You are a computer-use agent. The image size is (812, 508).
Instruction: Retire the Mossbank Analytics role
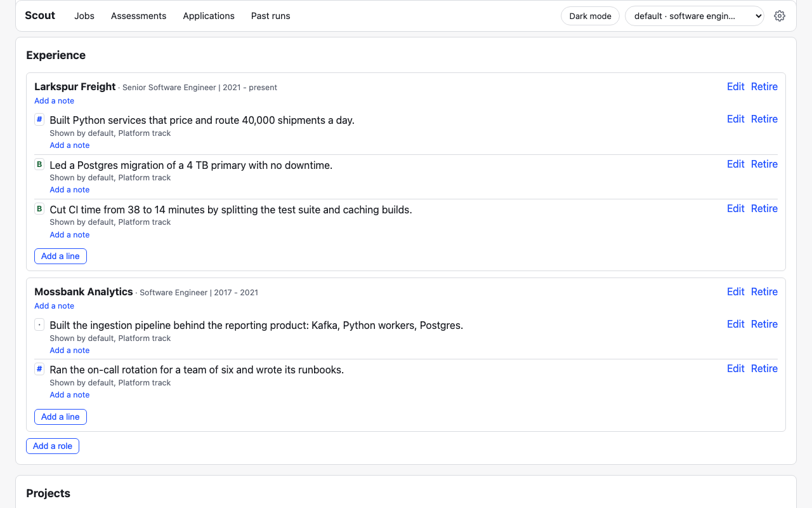(x=764, y=291)
